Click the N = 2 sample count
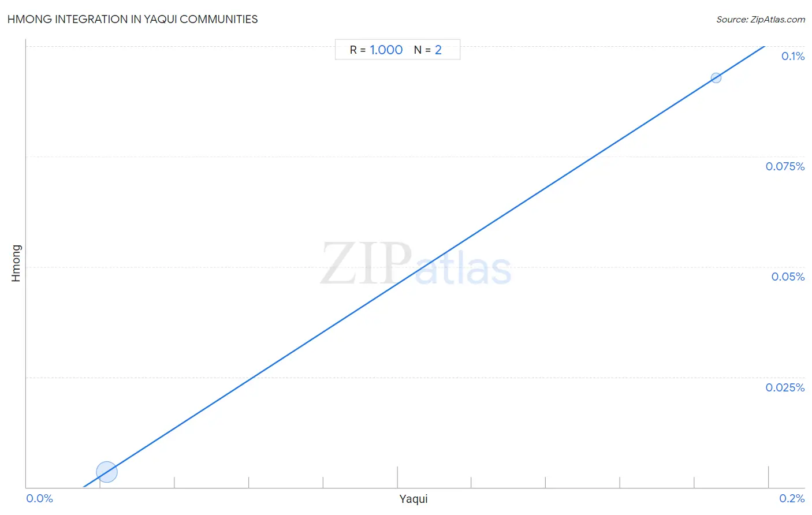812x515 pixels. click(427, 50)
